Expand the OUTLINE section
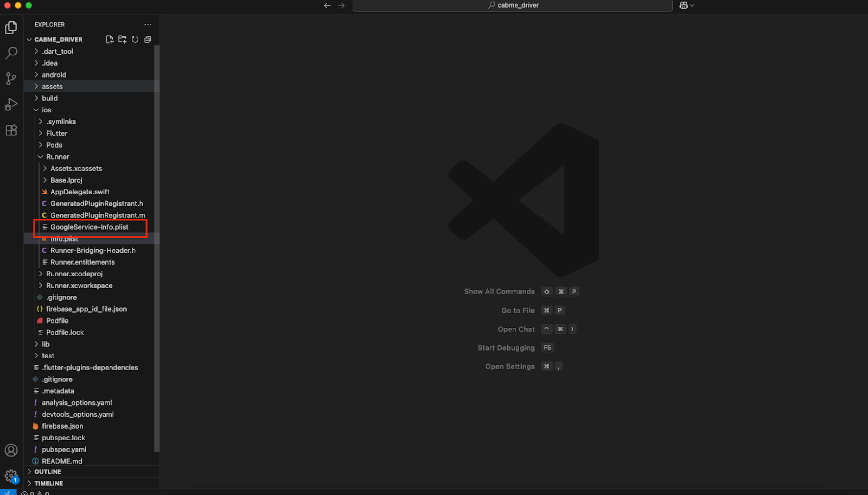Viewport: 868px width, 495px height. coord(48,472)
